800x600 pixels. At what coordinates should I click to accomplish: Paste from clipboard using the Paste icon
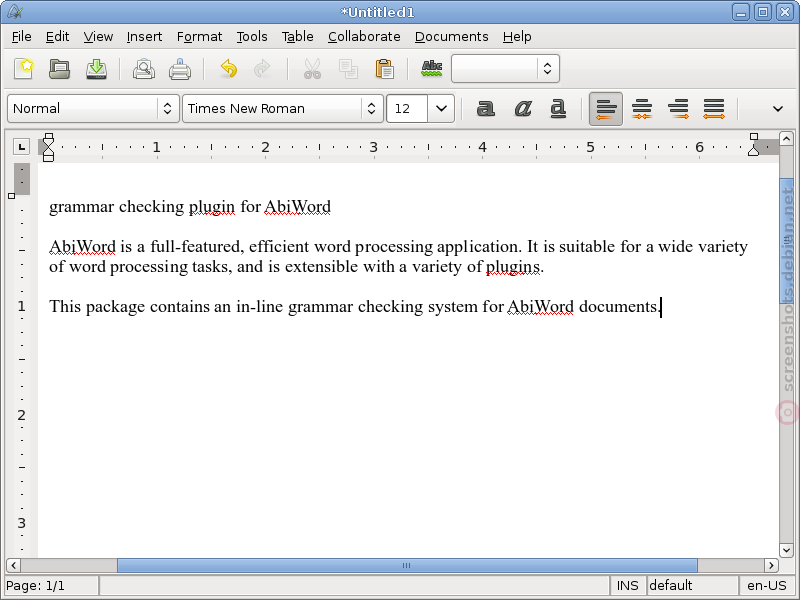pos(384,68)
